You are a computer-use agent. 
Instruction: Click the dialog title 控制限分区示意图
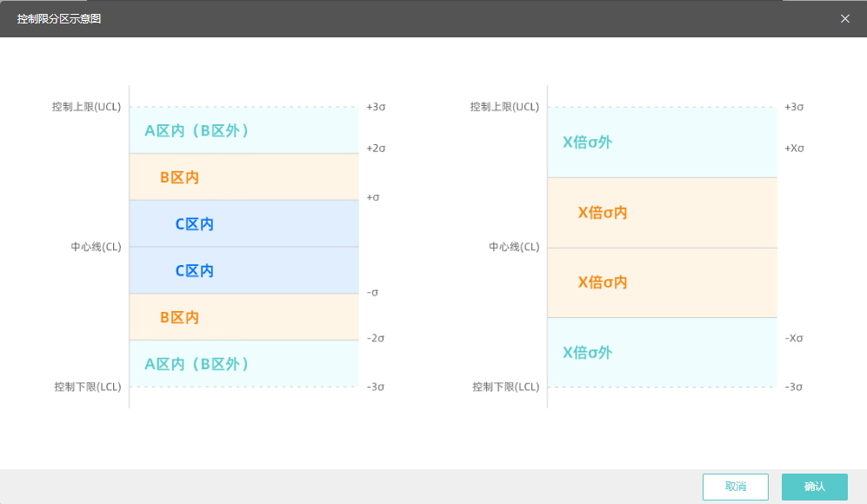coord(58,19)
